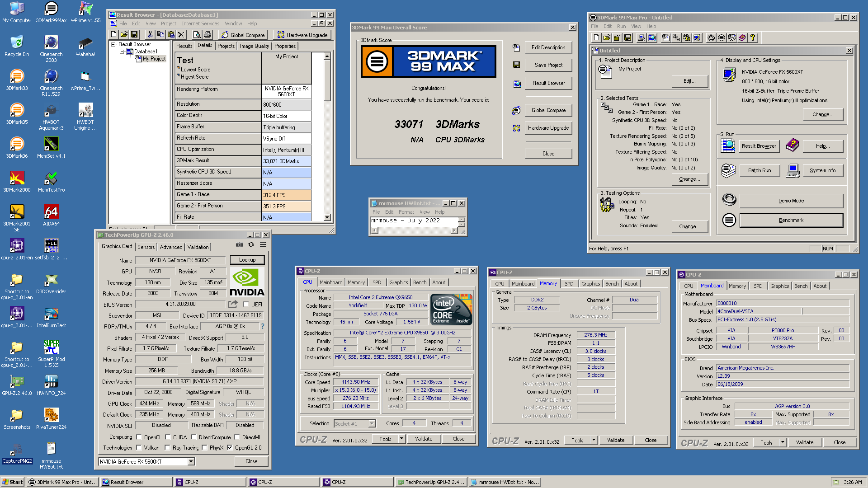Click the Delete X icon in Result Browser

pos(181,35)
